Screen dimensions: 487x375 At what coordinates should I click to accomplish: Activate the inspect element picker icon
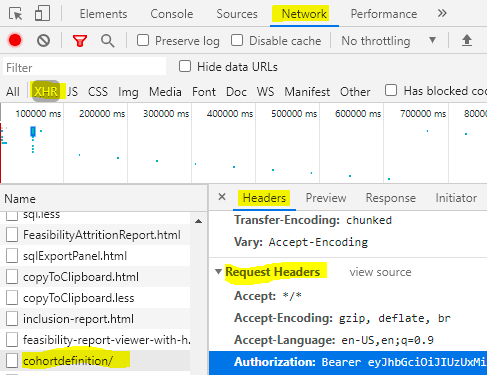[x=15, y=14]
